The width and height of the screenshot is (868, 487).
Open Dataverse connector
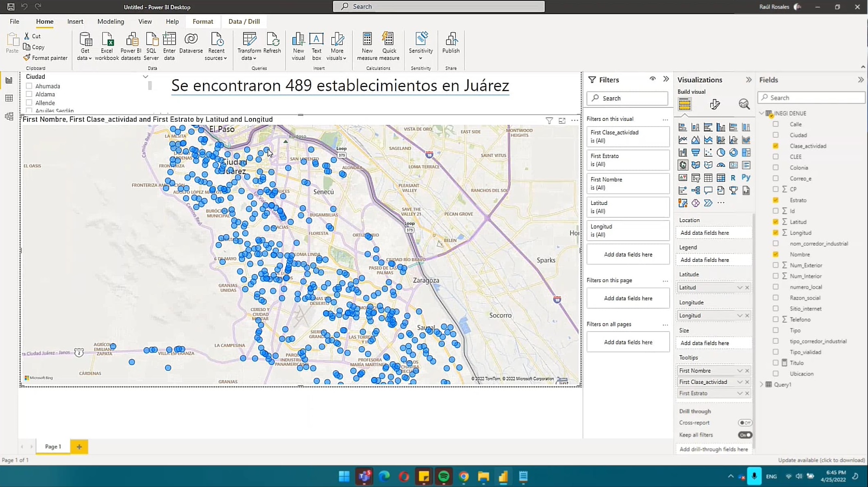[191, 43]
